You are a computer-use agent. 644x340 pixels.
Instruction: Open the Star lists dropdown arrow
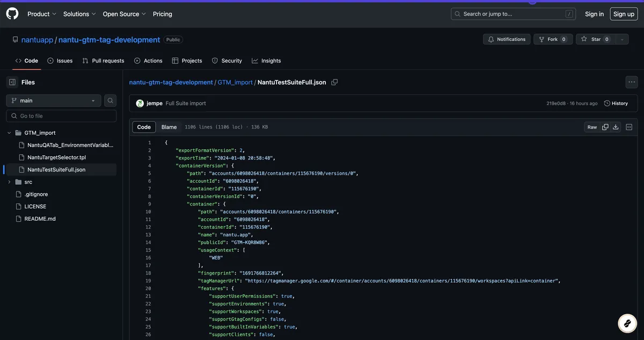(x=622, y=39)
